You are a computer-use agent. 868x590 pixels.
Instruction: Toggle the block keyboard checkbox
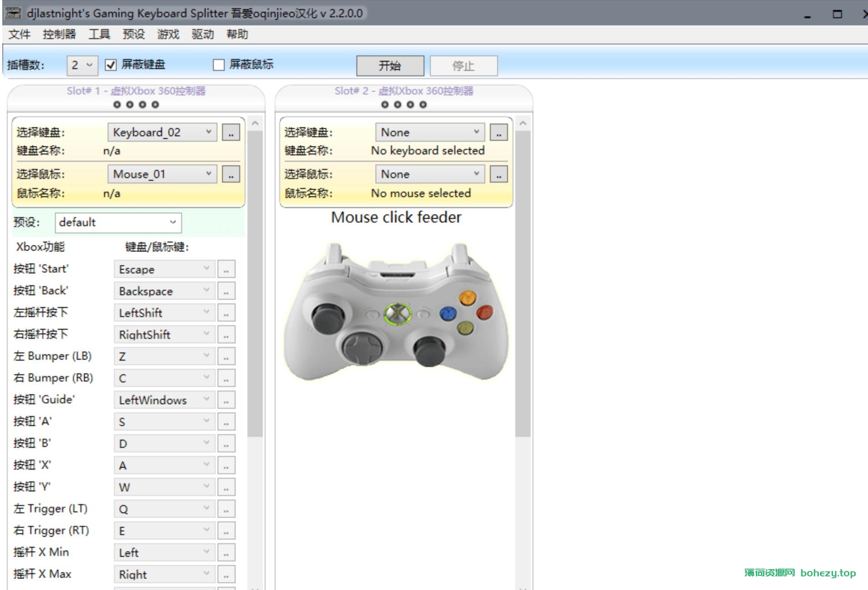(111, 65)
